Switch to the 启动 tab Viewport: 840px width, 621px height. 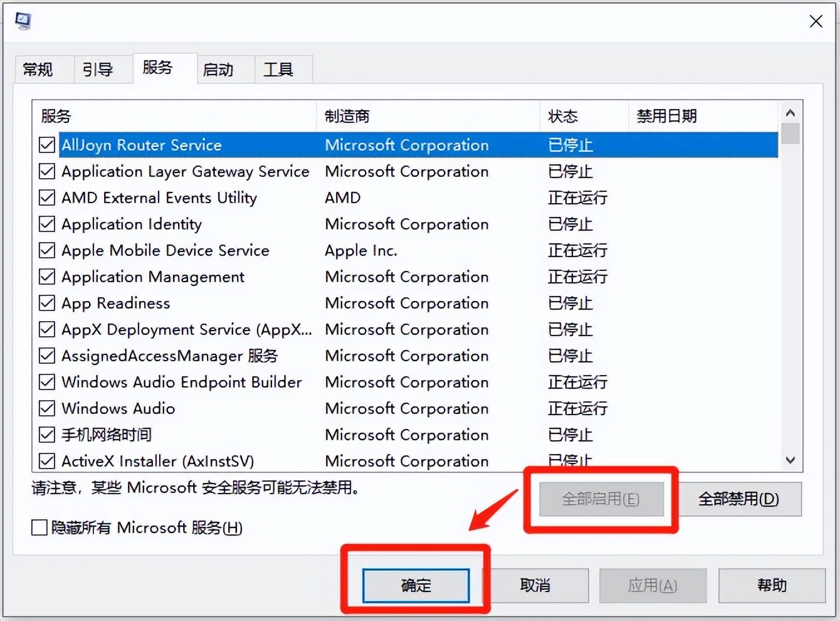click(218, 69)
